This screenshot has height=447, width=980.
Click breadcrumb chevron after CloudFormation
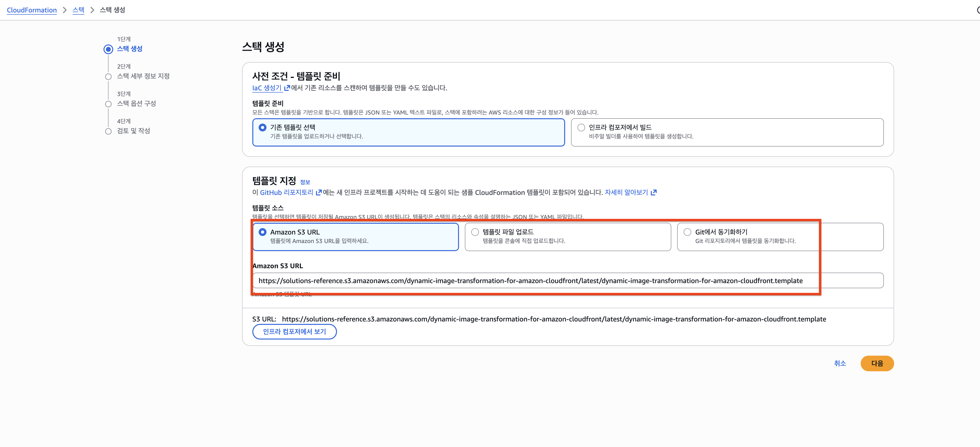(x=65, y=10)
